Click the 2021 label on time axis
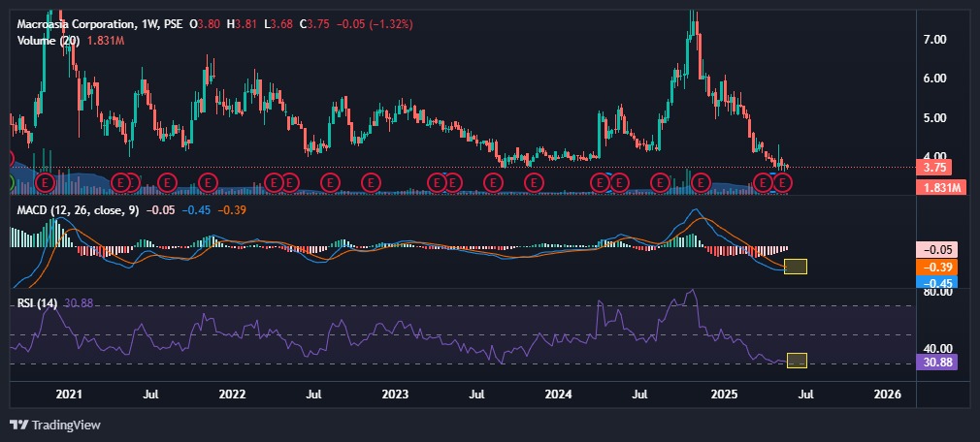The width and height of the screenshot is (980, 442). pyautogui.click(x=69, y=395)
